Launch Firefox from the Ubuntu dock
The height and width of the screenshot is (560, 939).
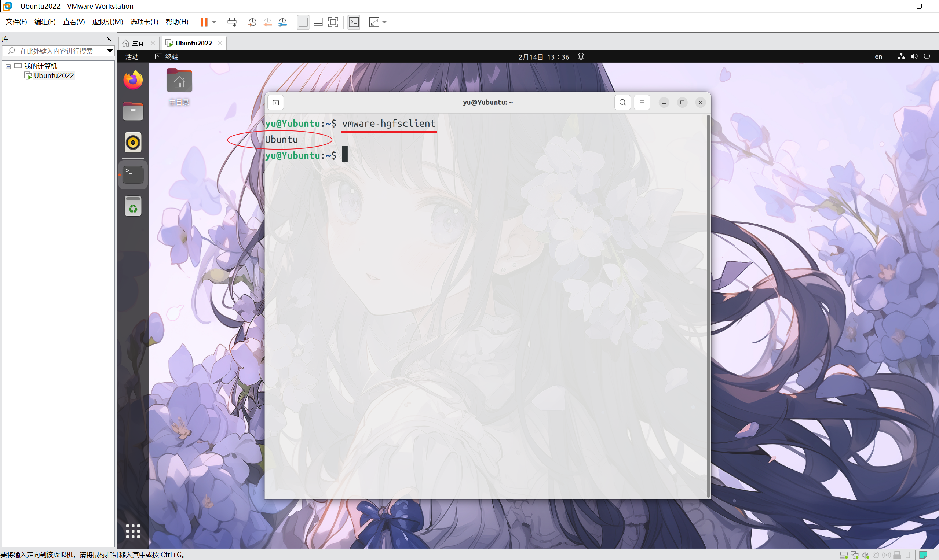pyautogui.click(x=133, y=80)
